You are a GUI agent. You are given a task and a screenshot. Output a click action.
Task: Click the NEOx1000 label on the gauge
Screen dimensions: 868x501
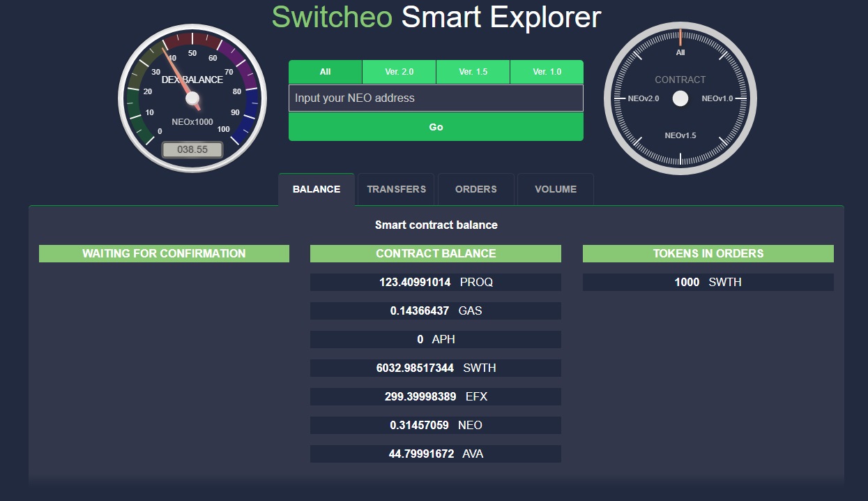click(x=192, y=122)
